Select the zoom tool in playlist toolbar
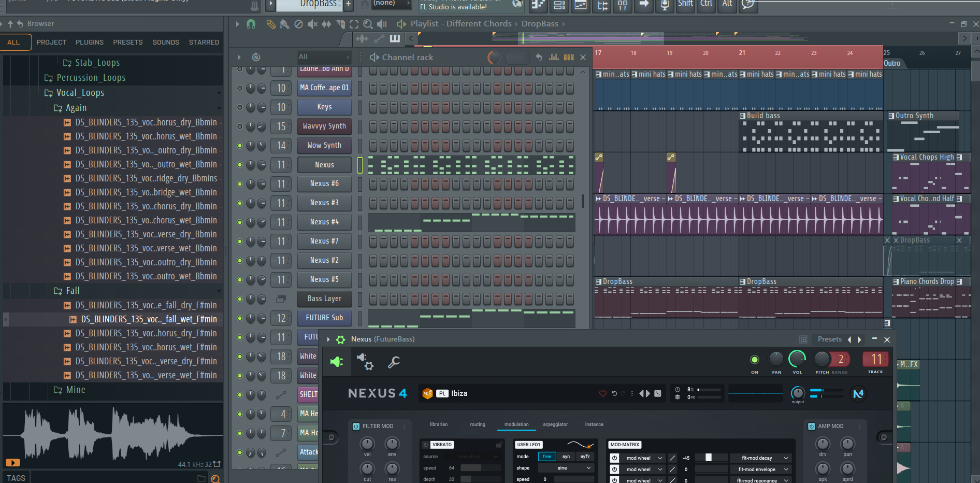The width and height of the screenshot is (980, 483). click(x=368, y=24)
